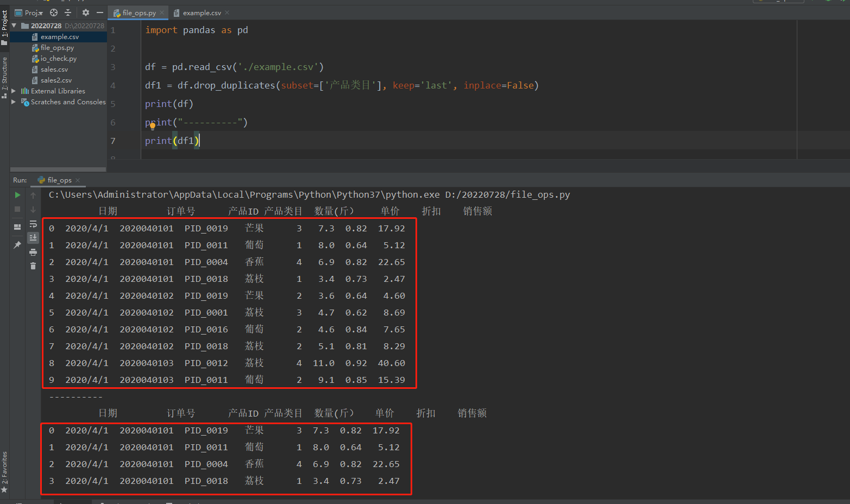The image size is (850, 504).
Task: Click the 'import pandas as pd' code line
Action: (197, 30)
